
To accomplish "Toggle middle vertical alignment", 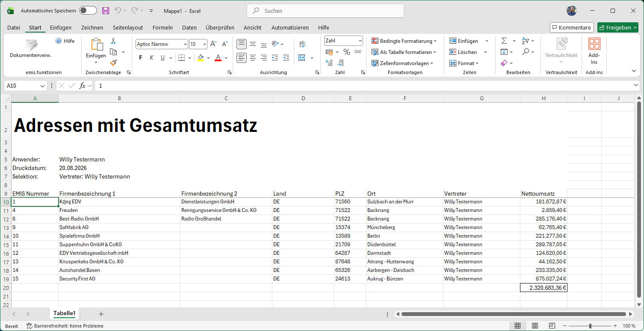I will (253, 44).
